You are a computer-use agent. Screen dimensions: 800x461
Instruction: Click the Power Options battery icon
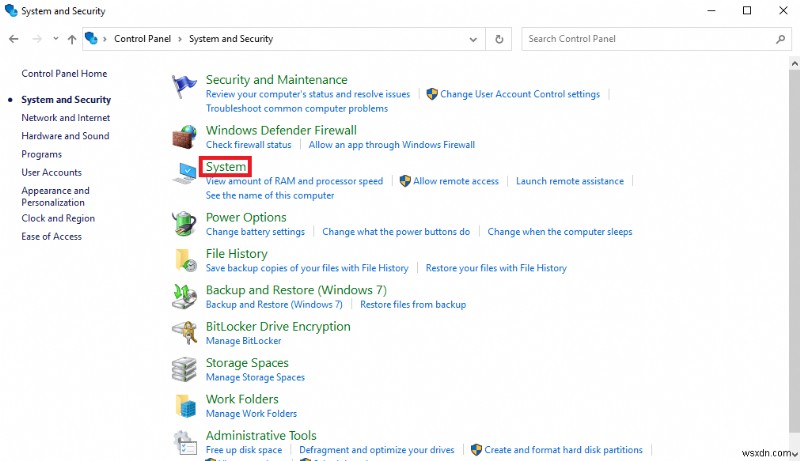pos(184,224)
